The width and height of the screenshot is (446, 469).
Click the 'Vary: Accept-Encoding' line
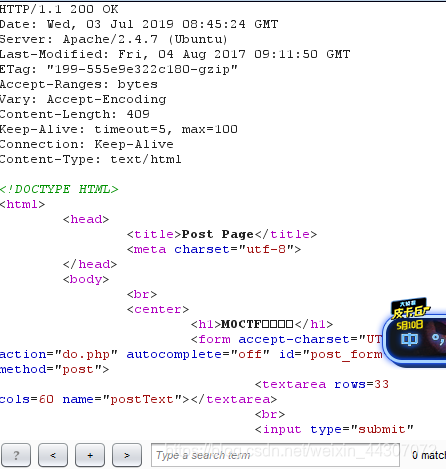tap(83, 99)
